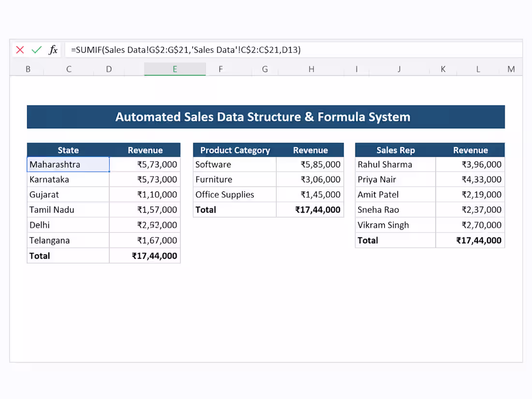Select Amit Patel revenue ₹2,19,000
532x399 pixels.
coord(470,194)
